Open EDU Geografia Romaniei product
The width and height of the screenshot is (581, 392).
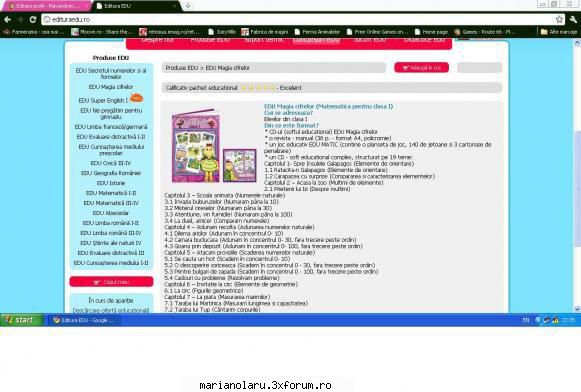(111, 173)
